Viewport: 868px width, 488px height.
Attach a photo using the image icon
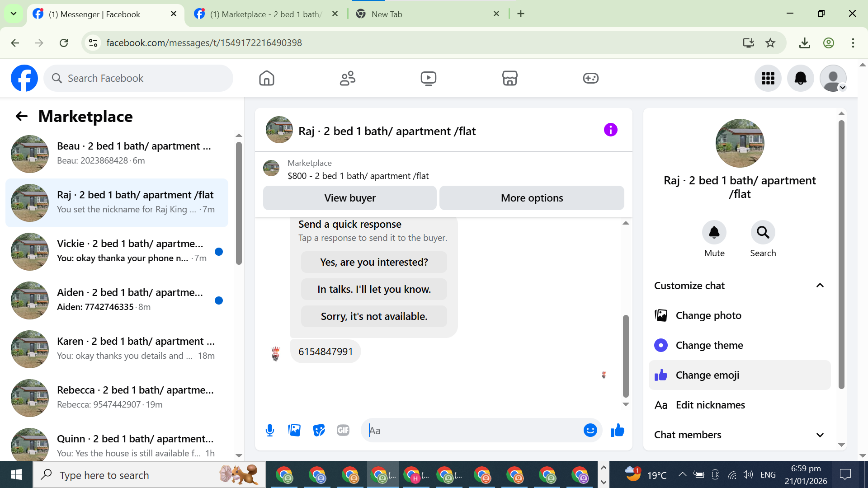point(294,430)
